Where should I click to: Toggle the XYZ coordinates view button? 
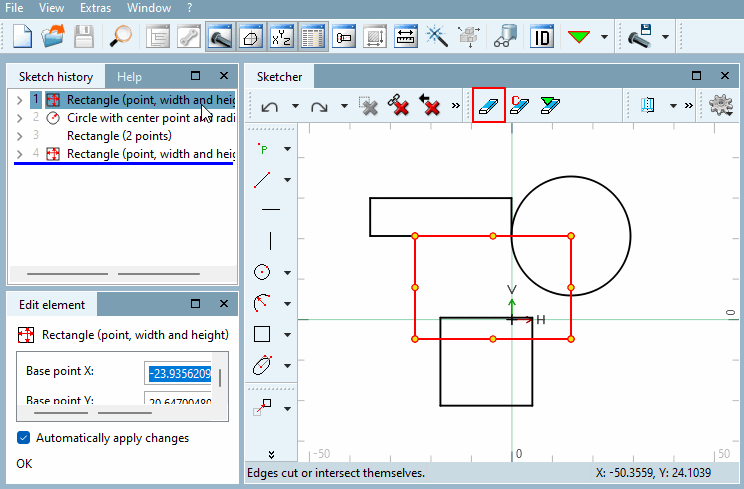[x=282, y=37]
